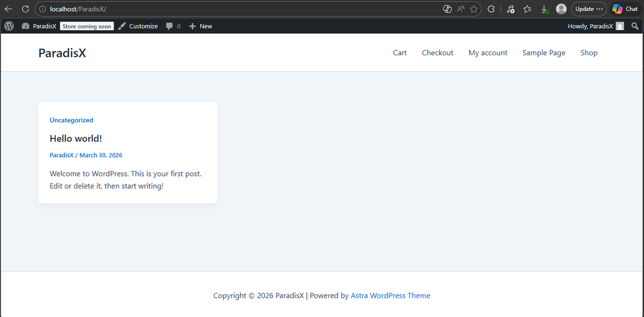Open the media control music icon

click(x=510, y=9)
